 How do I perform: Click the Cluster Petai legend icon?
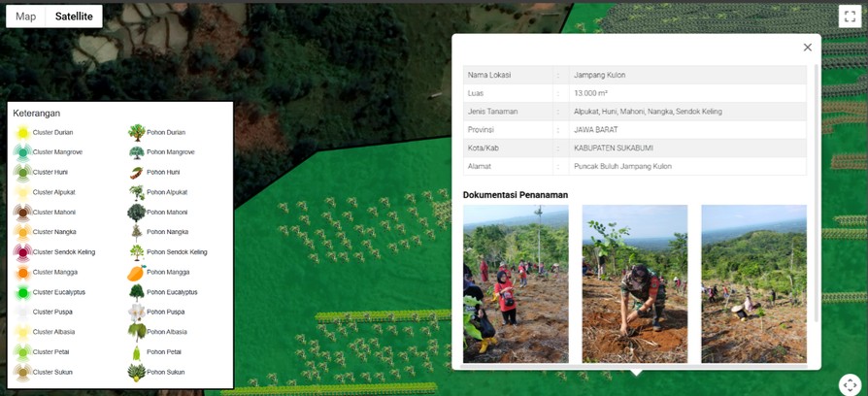22,352
